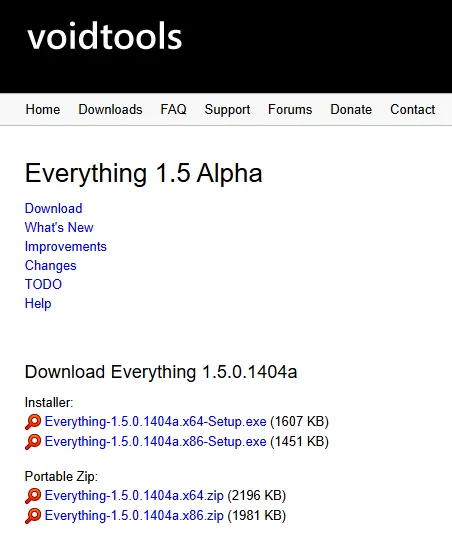The width and height of the screenshot is (452, 545).
Task: Click magnifier icon beside x64.zip
Action: click(33, 496)
